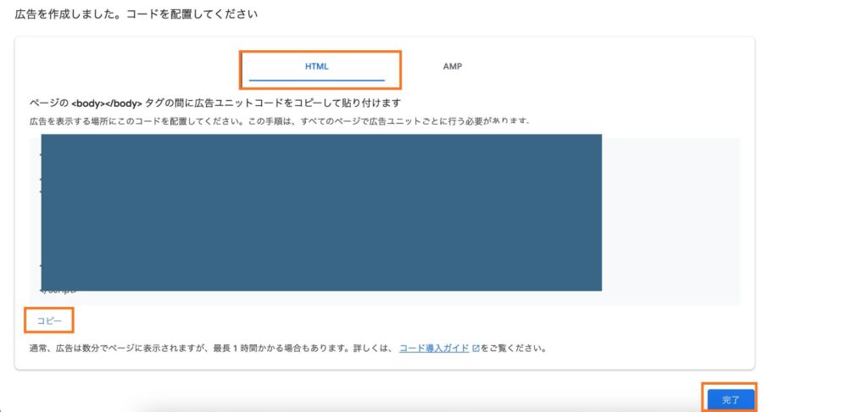Click the dark blue masked code block

[x=321, y=212]
